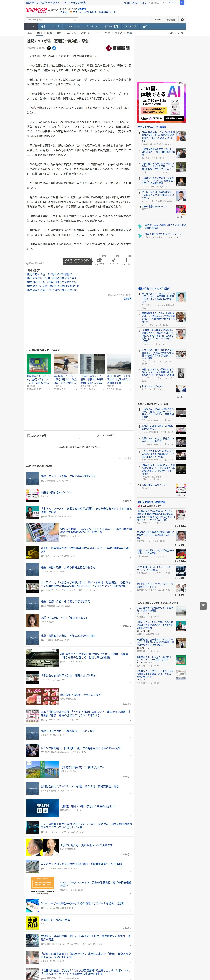The width and height of the screenshot is (210, 980).
Task: Open the みんなの意見 navigation tab
Action: click(x=111, y=27)
